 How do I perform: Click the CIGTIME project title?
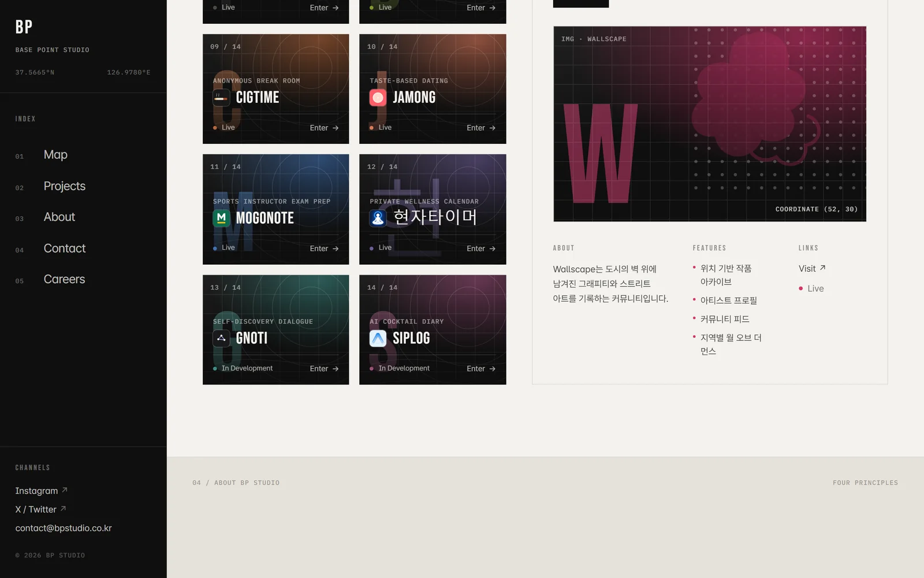258,98
